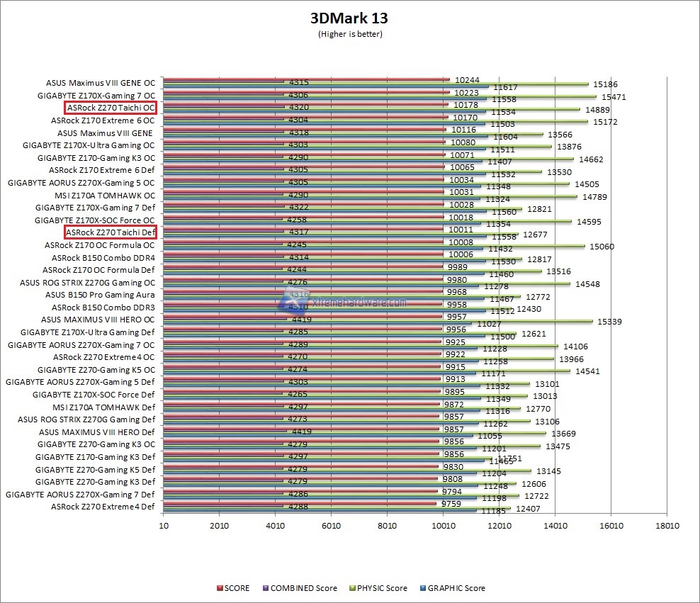This screenshot has width=700, height=603.
Task: Click the "Higher is better" subtitle
Action: tap(350, 33)
